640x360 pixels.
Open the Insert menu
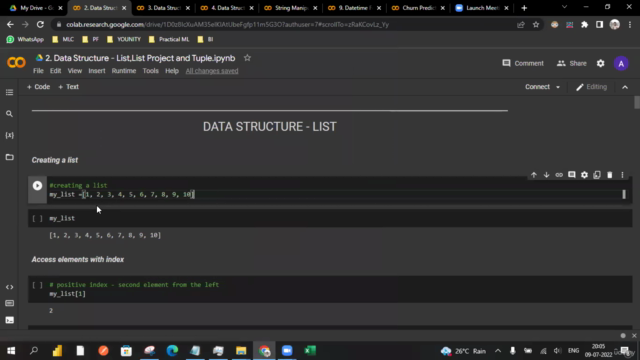click(x=97, y=71)
